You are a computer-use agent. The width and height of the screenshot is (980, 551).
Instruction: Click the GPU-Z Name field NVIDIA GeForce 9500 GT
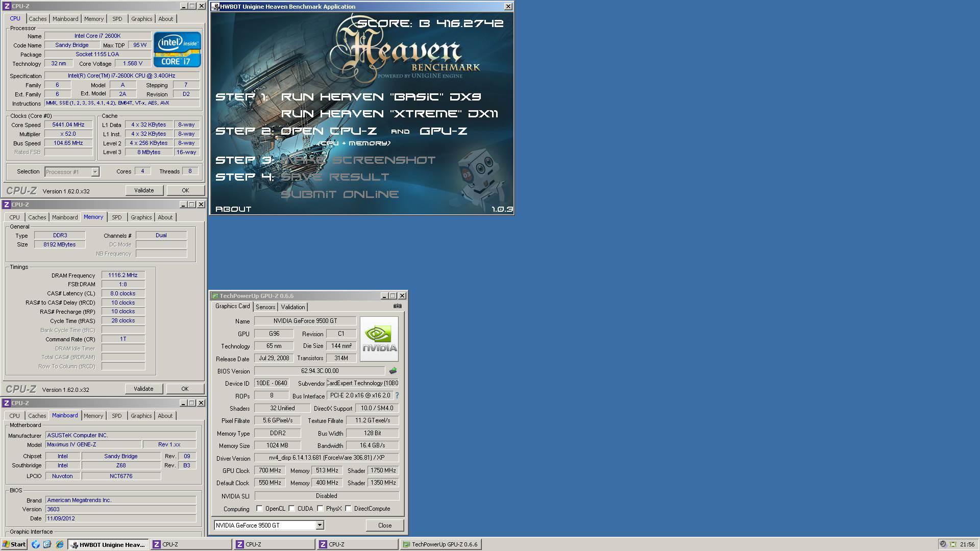point(305,321)
